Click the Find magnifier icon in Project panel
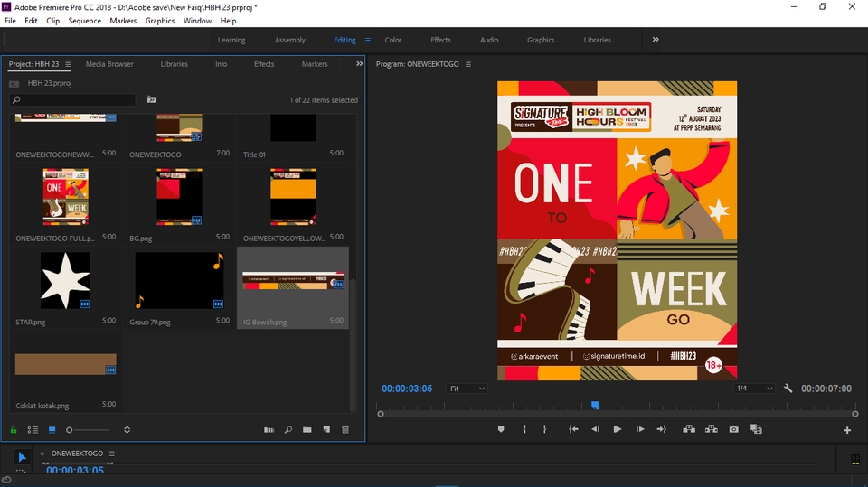 point(288,430)
